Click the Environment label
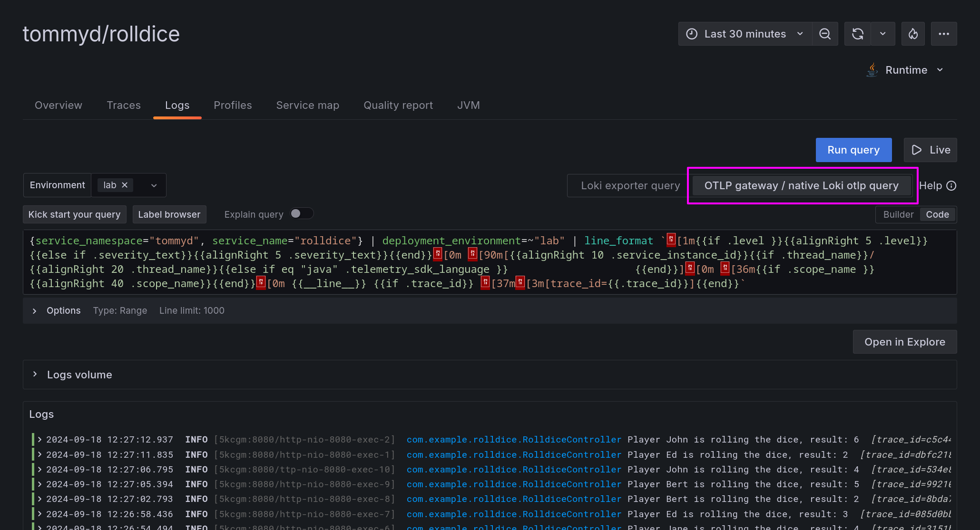980x530 pixels. [x=57, y=185]
